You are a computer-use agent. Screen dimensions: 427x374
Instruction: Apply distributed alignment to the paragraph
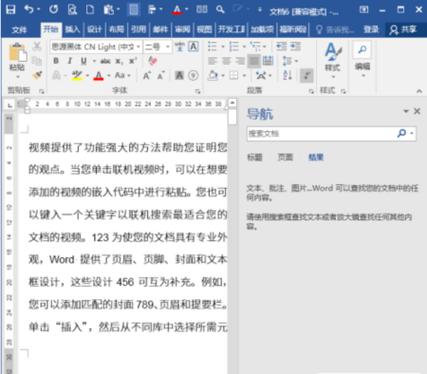(x=268, y=61)
